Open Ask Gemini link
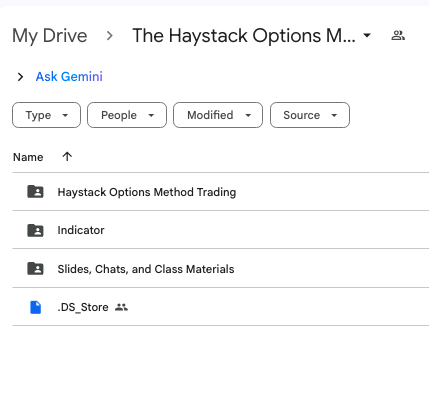This screenshot has width=429, height=396. (69, 77)
